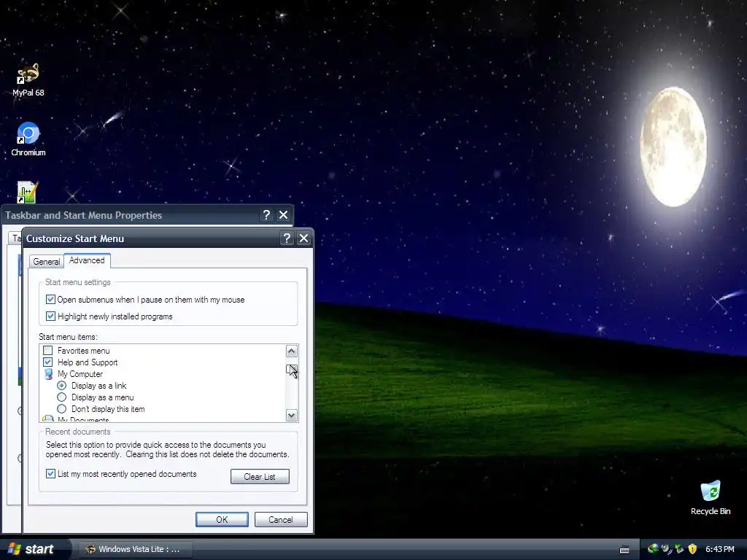Toggle List my most recently opened documents
The image size is (747, 560).
tap(50, 474)
